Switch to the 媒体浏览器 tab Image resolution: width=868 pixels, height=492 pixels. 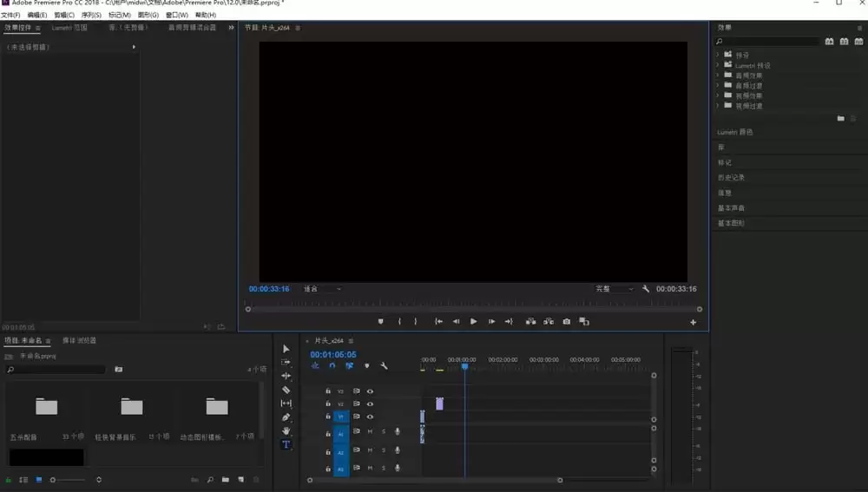[x=79, y=341]
